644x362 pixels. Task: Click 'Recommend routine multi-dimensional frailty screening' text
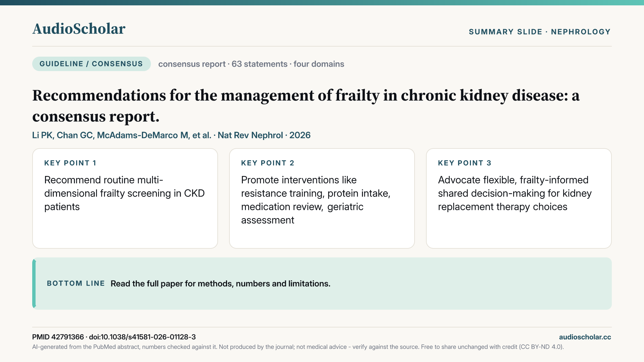pyautogui.click(x=124, y=193)
